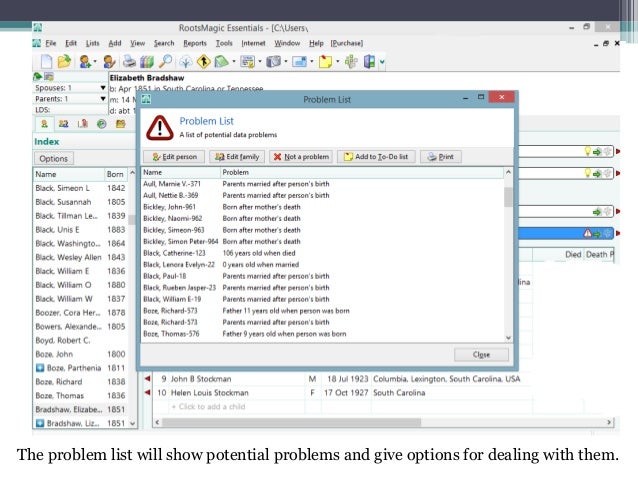Click the warning triangle in highlighted blue row
The width and height of the screenshot is (638, 479).
(x=588, y=233)
